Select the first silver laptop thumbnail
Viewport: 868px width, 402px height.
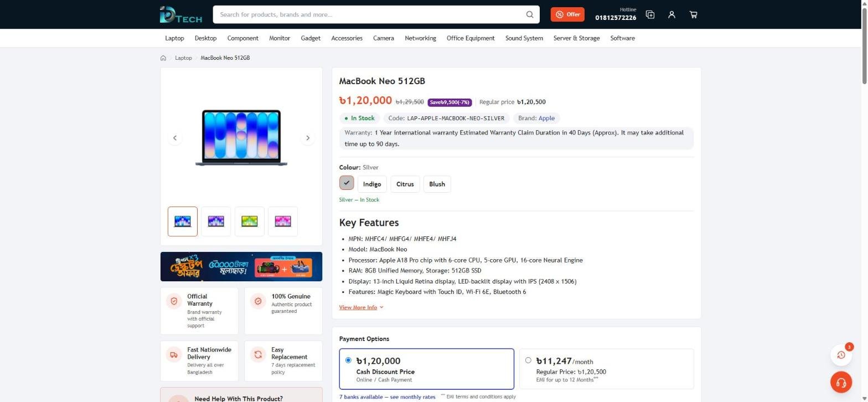[x=183, y=221]
